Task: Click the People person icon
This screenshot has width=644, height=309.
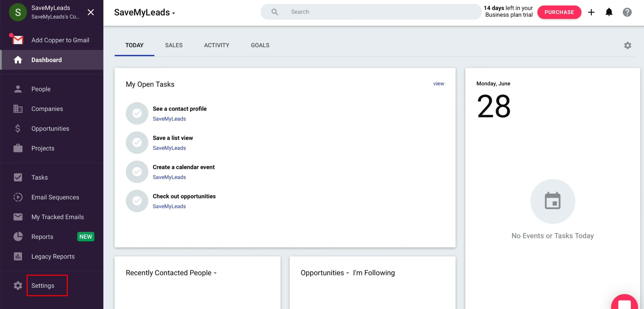Action: click(18, 89)
